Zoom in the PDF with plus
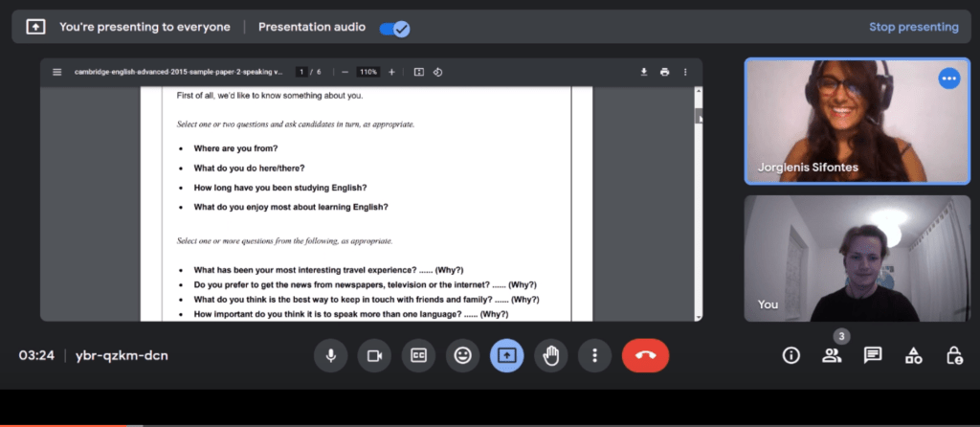This screenshot has width=980, height=427. 390,72
